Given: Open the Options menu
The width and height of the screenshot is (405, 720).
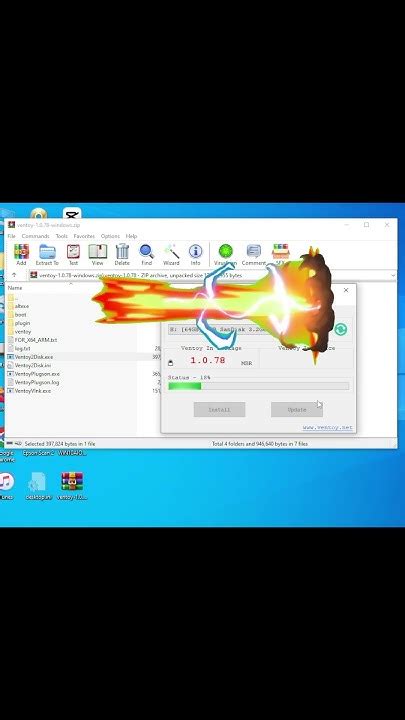Looking at the screenshot, I should click(110, 236).
